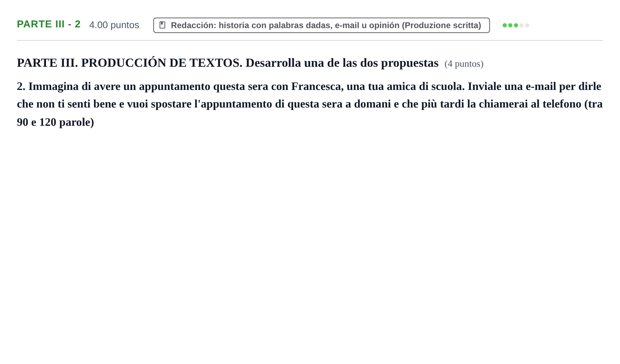Click the question text starting with Immagina di avere
620x364 pixels.
(x=310, y=104)
